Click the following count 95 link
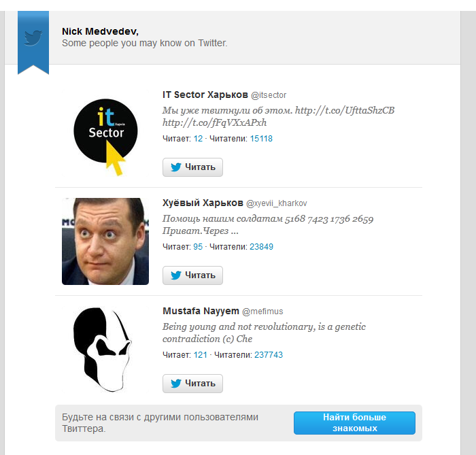Screen dimensions: 476x455 [198, 247]
